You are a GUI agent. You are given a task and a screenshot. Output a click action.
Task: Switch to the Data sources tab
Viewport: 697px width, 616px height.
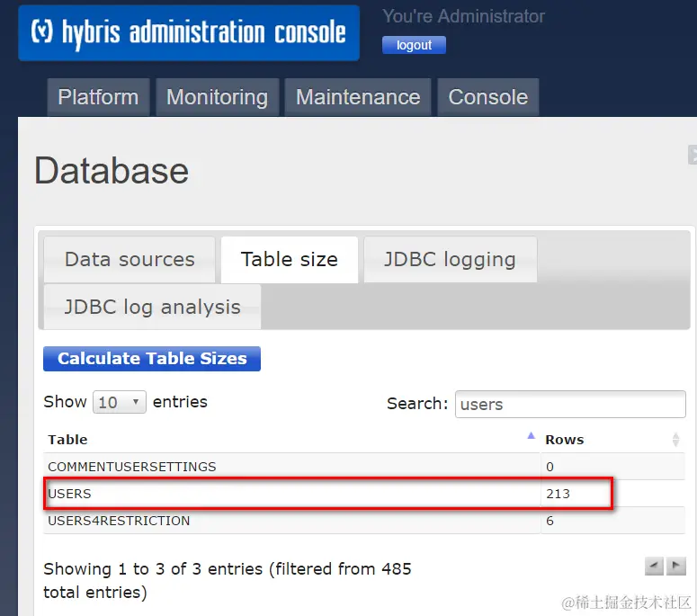click(130, 259)
